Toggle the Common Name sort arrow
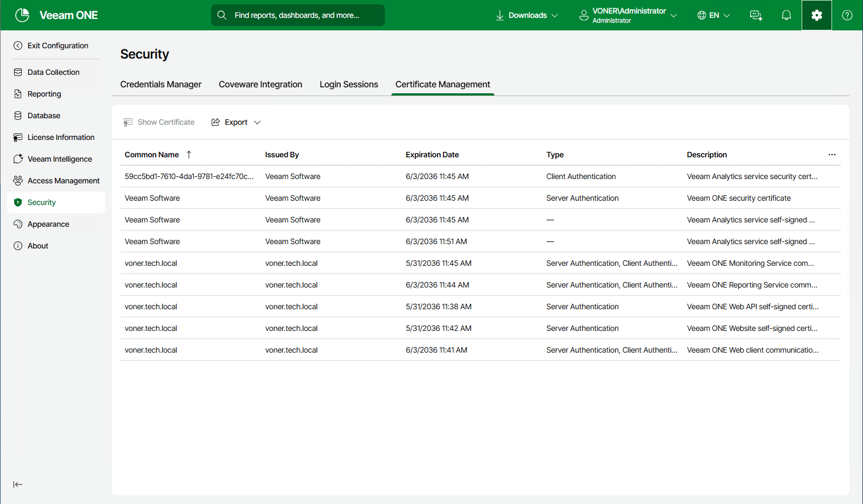863x504 pixels. pyautogui.click(x=189, y=155)
